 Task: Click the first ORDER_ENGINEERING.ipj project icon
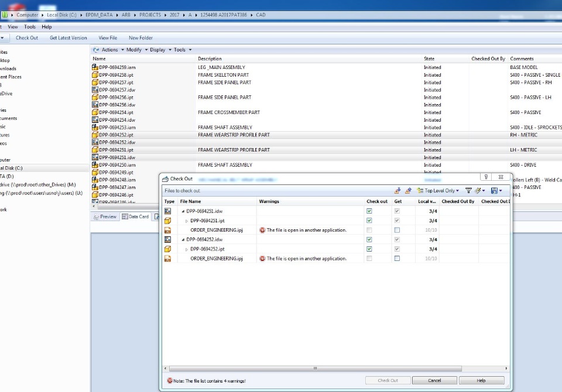167,230
